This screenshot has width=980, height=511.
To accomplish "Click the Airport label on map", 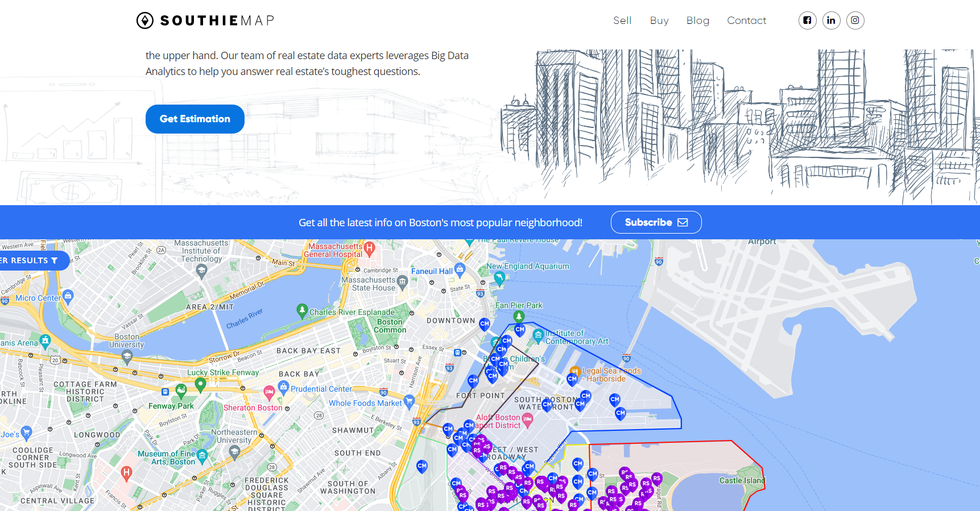I will pyautogui.click(x=762, y=242).
